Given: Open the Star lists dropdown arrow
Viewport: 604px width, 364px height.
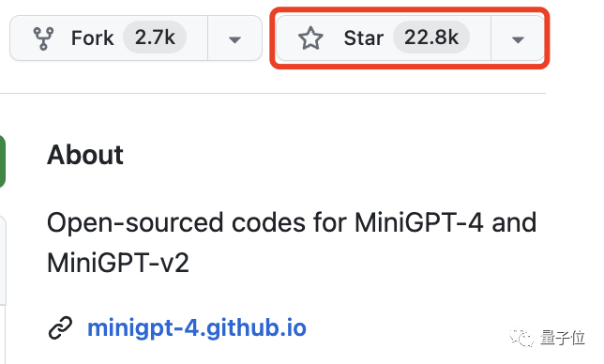Looking at the screenshot, I should 518,38.
